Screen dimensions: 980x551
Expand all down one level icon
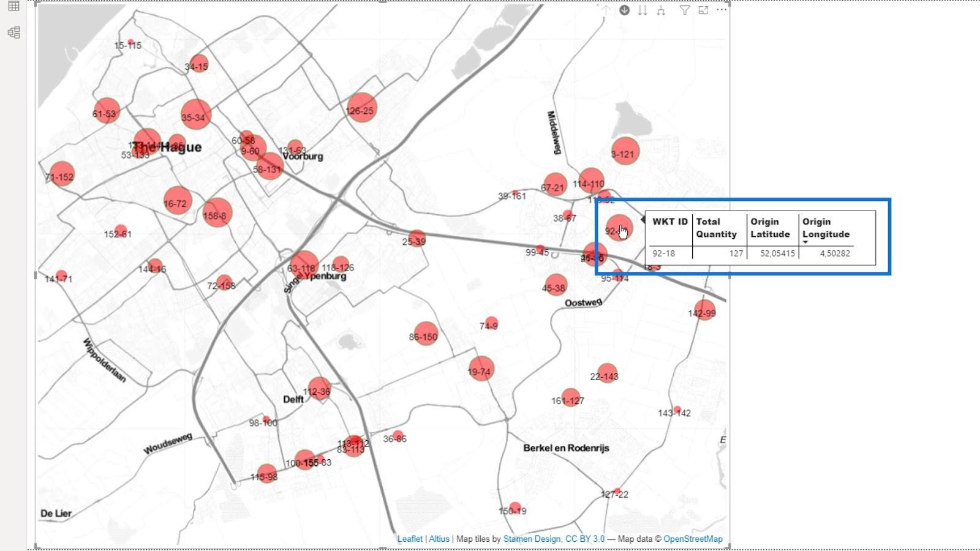pyautogui.click(x=661, y=10)
